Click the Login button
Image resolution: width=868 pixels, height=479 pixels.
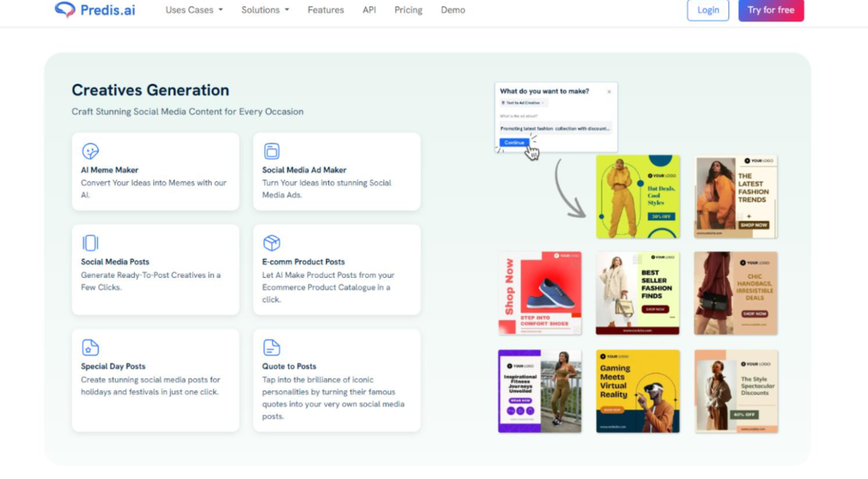708,10
